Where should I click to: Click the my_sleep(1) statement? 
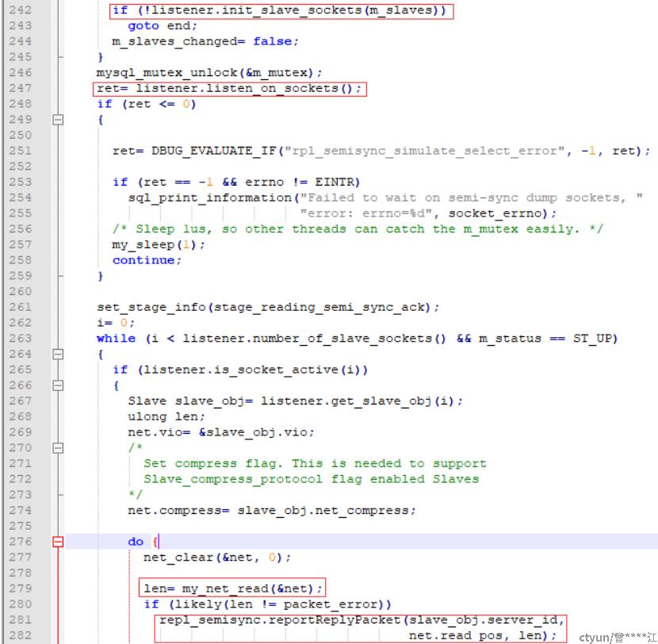tap(159, 245)
